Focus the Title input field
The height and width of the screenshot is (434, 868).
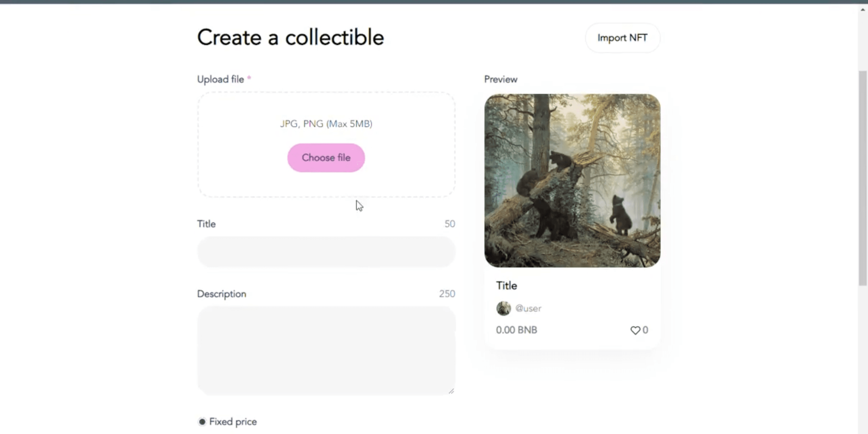[326, 252]
